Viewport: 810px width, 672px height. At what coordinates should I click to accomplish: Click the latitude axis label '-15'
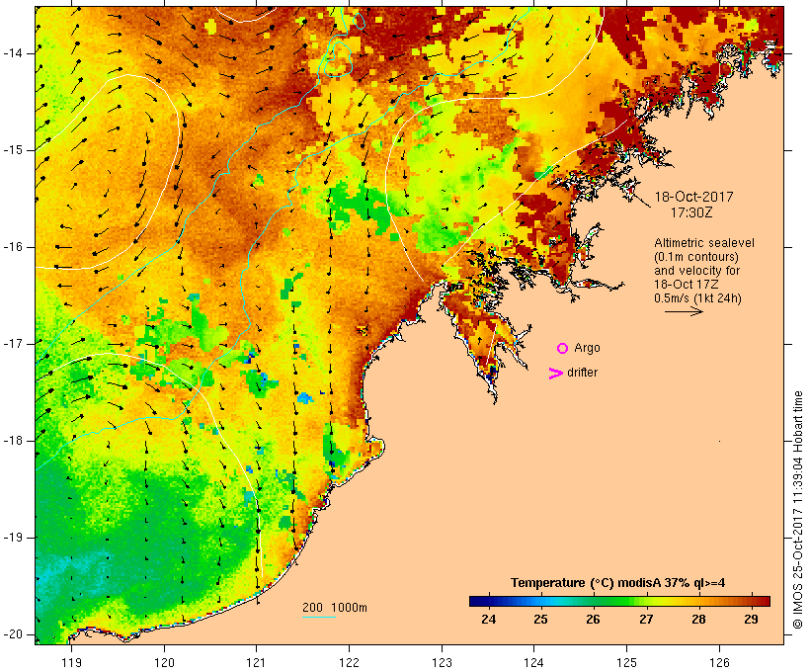pos(13,150)
